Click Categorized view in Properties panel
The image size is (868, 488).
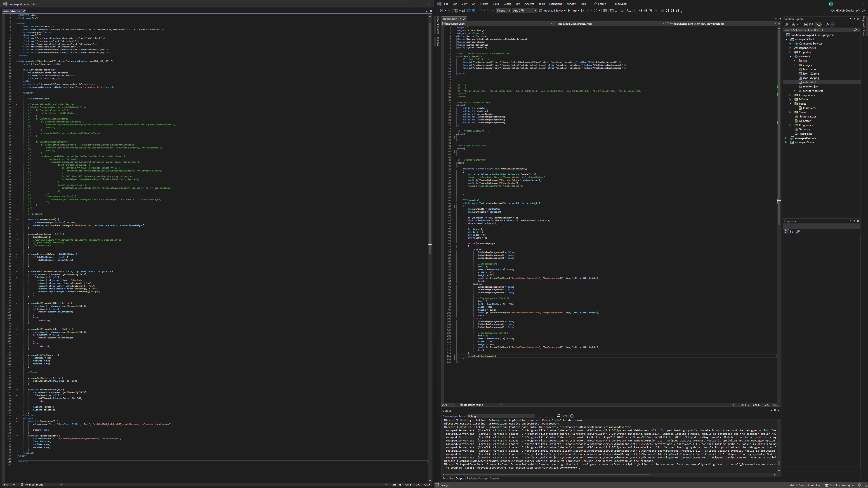point(786,232)
